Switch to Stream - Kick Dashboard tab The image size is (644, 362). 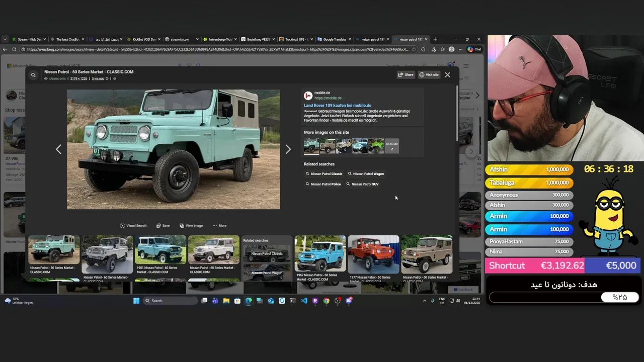coord(29,39)
